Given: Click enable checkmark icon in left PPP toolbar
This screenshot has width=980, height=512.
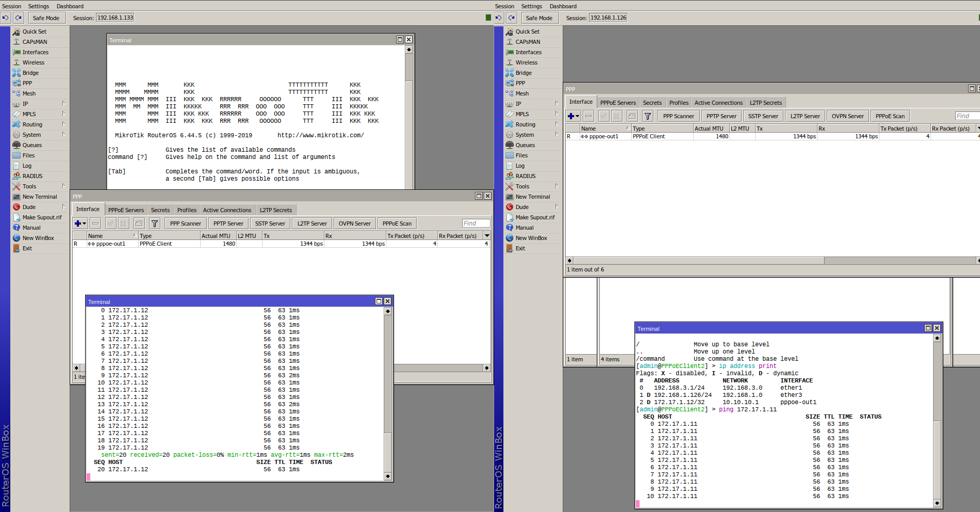Looking at the screenshot, I should point(110,223).
